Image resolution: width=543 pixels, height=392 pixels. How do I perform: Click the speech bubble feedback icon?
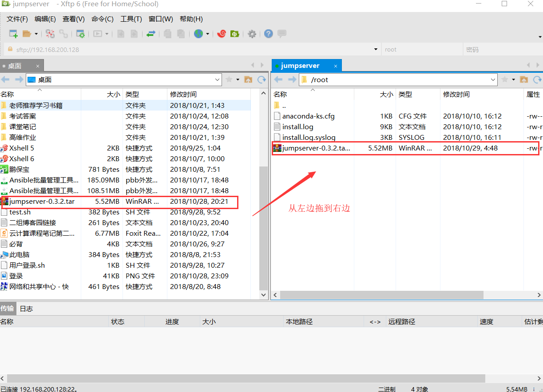(x=281, y=34)
